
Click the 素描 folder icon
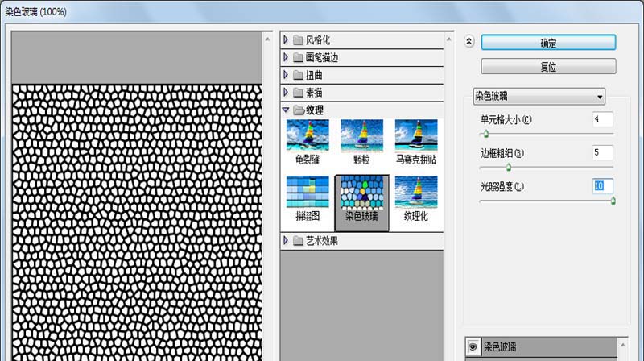[x=298, y=93]
